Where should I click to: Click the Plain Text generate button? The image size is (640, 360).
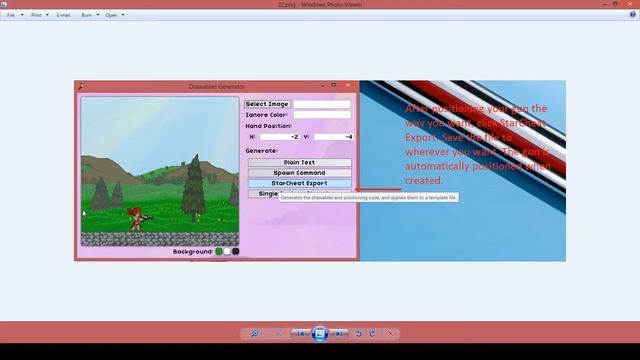300,162
